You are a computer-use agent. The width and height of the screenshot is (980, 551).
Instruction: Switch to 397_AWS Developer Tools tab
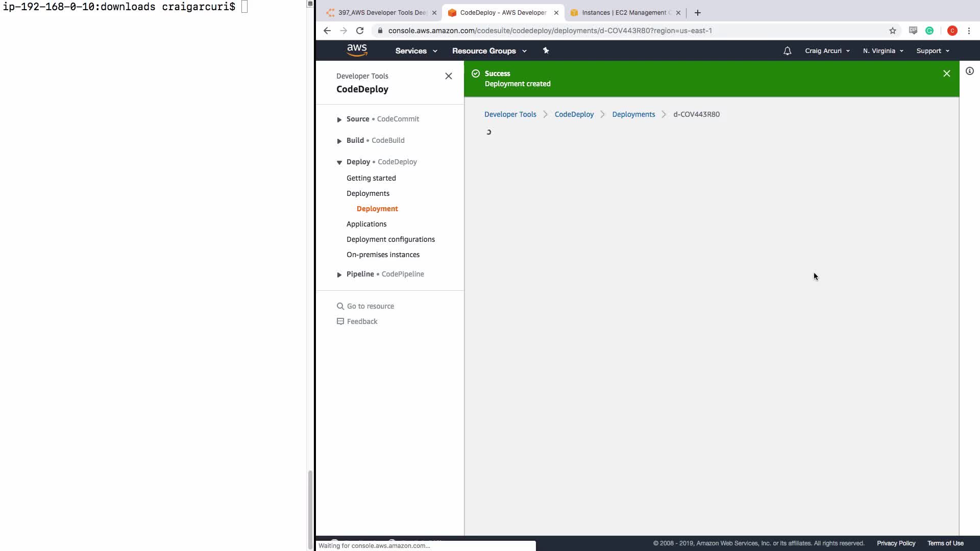pyautogui.click(x=381, y=13)
